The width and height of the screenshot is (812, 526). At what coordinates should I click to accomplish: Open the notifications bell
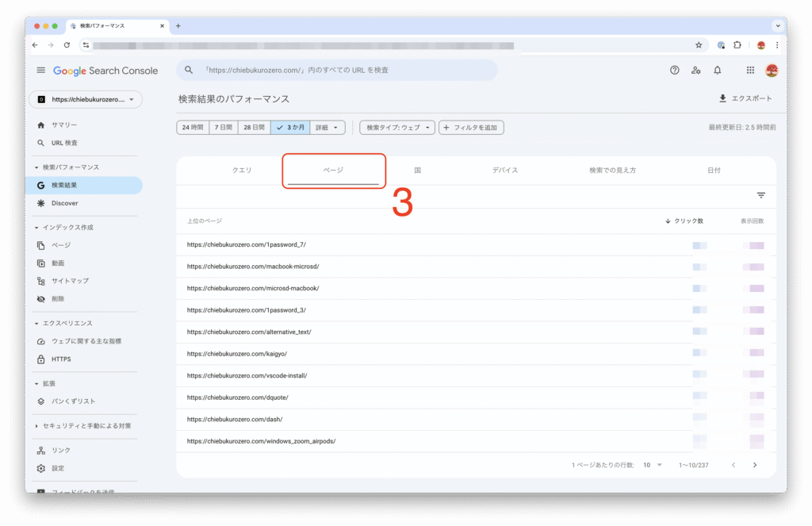717,70
